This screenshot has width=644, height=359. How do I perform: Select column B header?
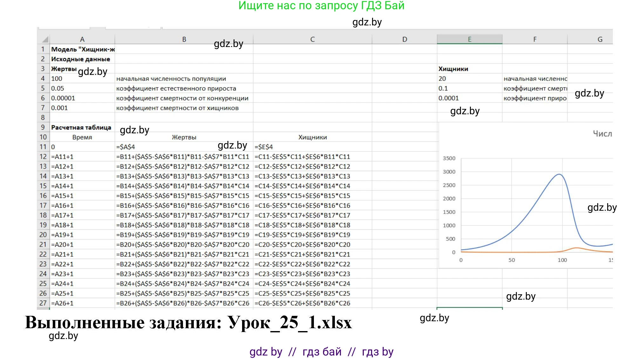pyautogui.click(x=184, y=39)
